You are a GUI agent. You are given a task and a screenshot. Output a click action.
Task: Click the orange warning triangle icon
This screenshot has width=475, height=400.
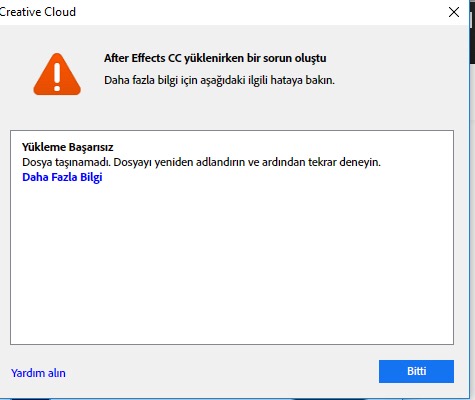(x=57, y=74)
